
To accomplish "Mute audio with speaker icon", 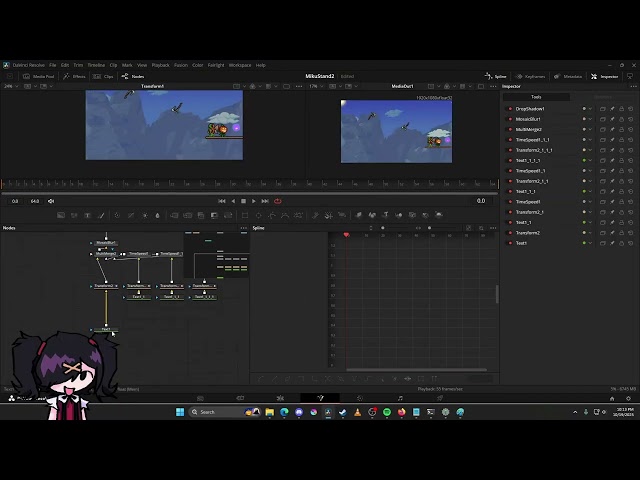I will [51, 201].
